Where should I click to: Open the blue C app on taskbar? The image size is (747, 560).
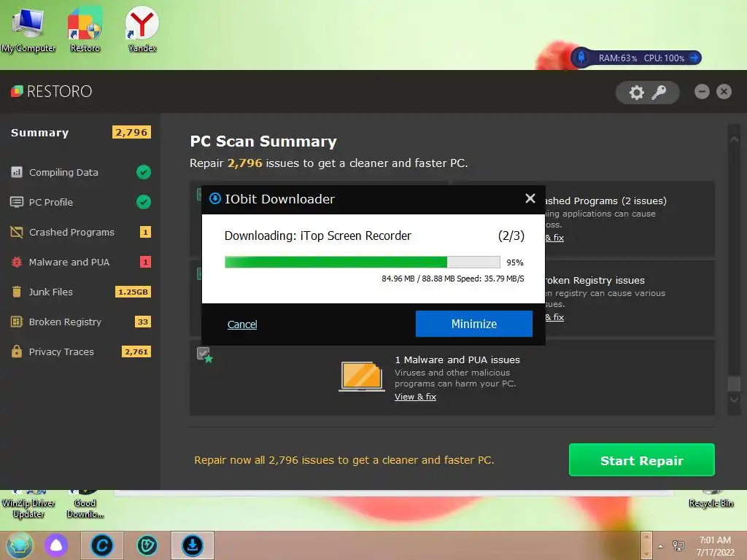tap(102, 545)
